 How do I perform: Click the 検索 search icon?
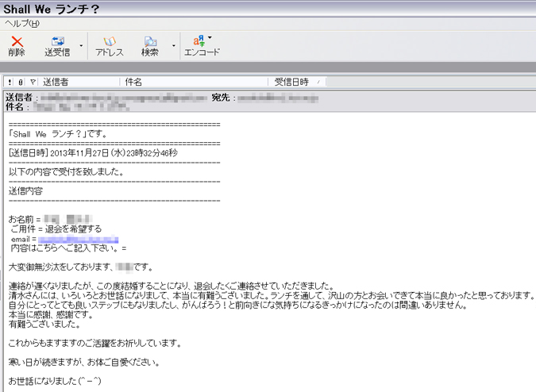point(150,46)
